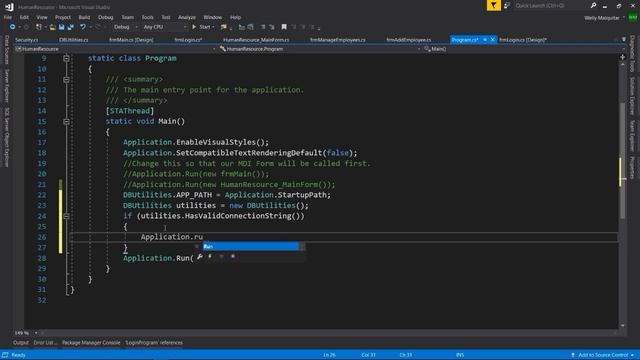This screenshot has width=640, height=360.
Task: Click the New Project toolbar icon
Action: coord(39,27)
